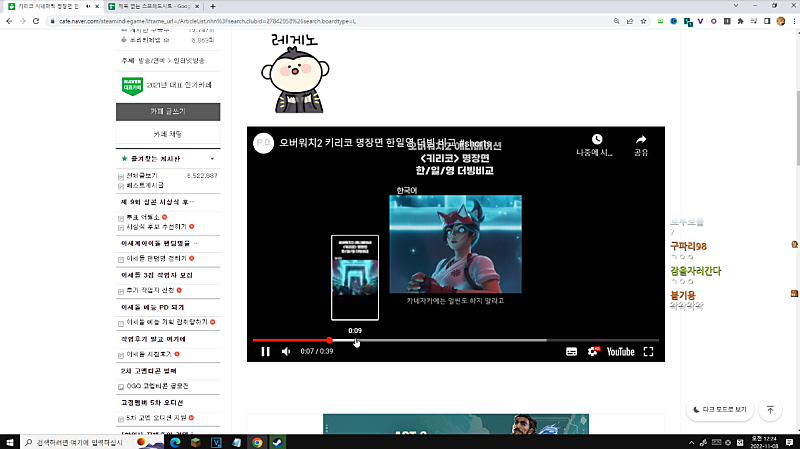Open the tab search chevron
Screen dimensions: 800x449
point(736,6)
